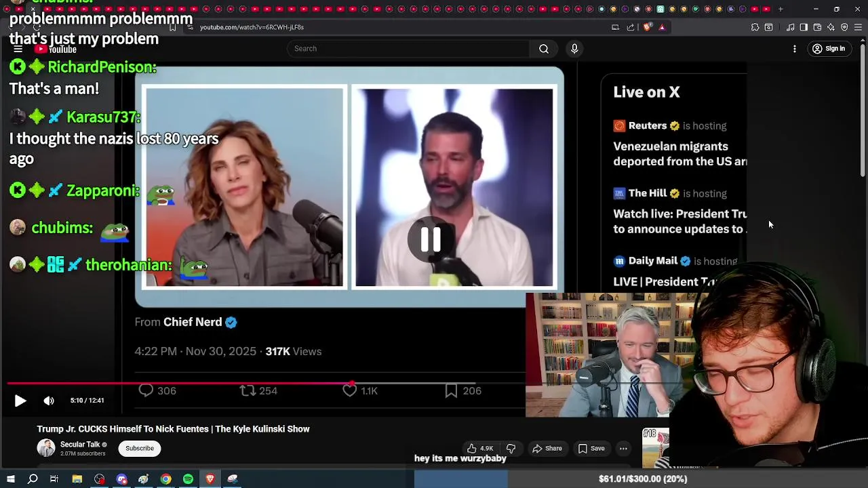Click the bookmark icon in the address bar
This screenshot has width=868, height=488.
click(173, 27)
